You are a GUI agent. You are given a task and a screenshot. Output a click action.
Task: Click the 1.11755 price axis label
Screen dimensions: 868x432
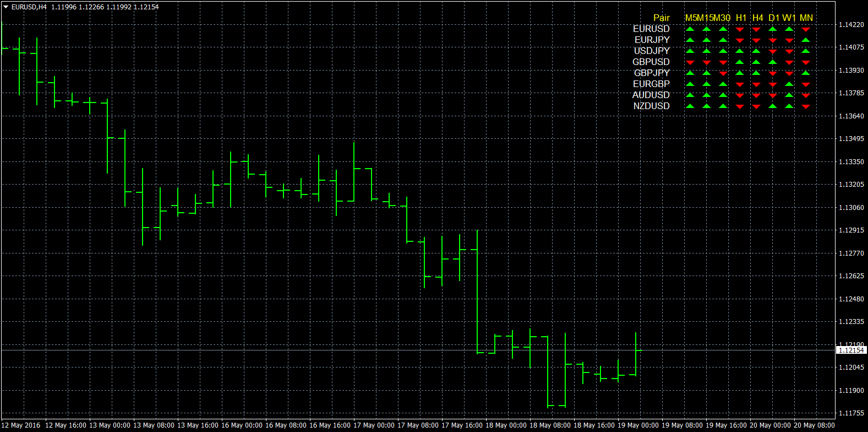coord(851,413)
